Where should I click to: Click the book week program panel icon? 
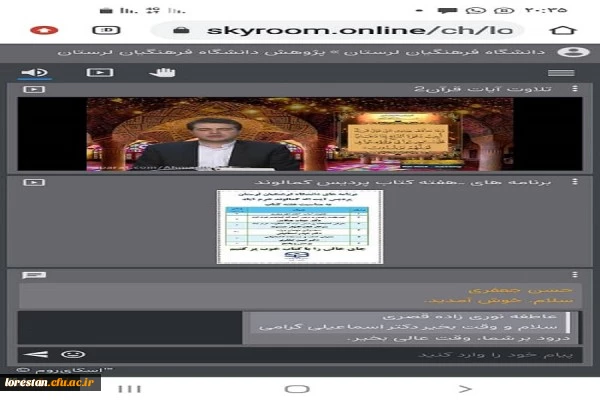pos(34,183)
